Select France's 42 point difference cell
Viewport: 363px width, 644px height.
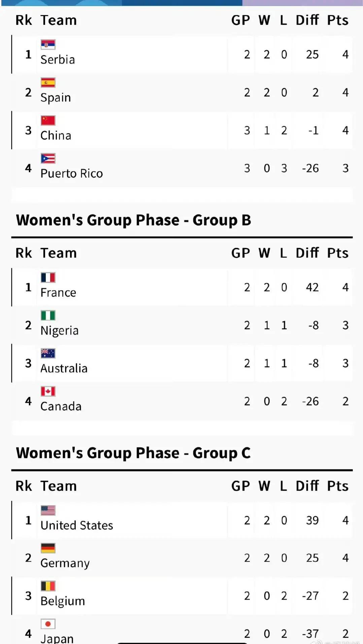point(312,287)
